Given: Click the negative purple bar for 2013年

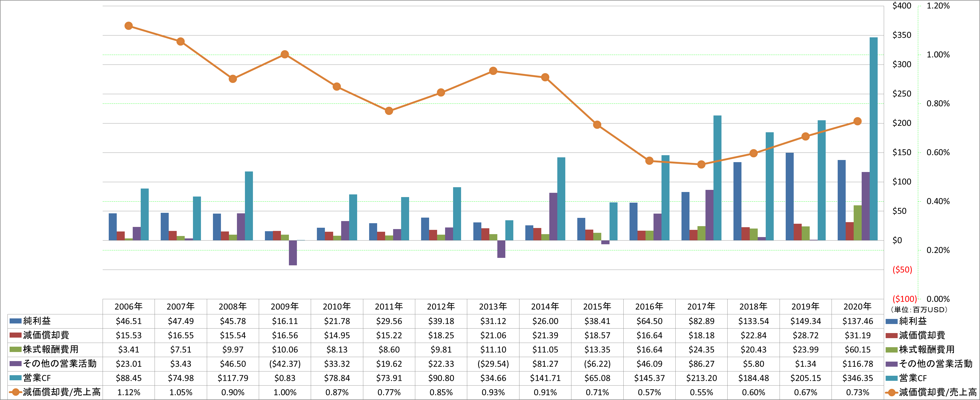Looking at the screenshot, I should [501, 249].
